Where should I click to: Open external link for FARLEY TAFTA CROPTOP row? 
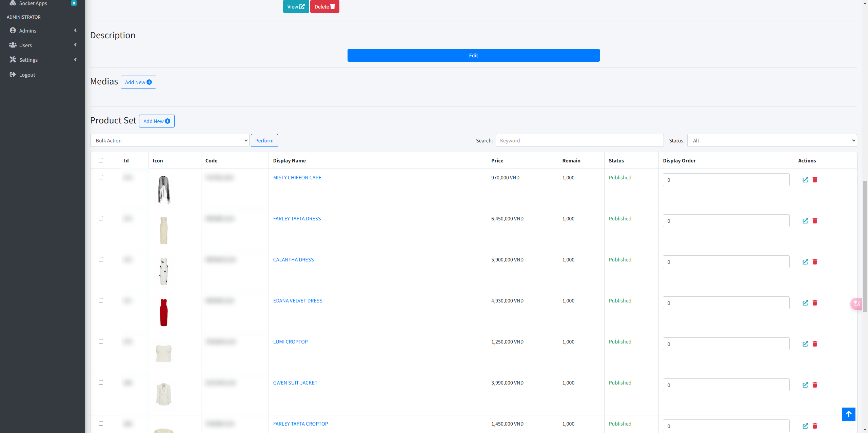click(x=805, y=426)
